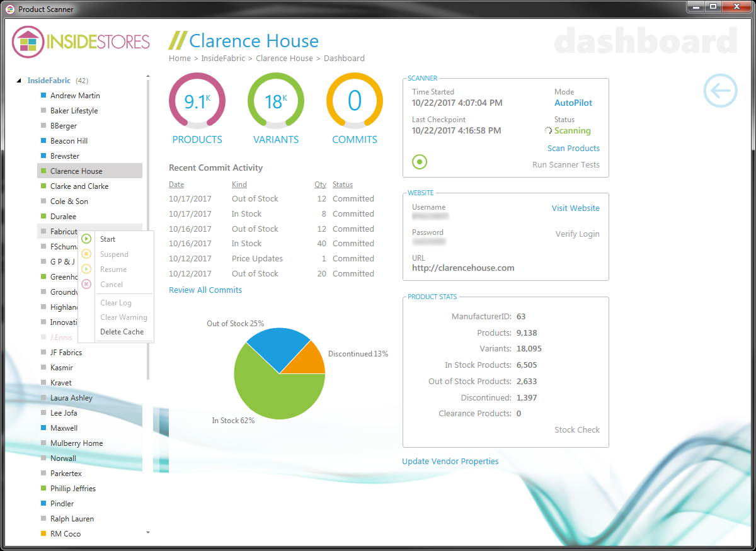Select Kravet in the vendor tree
The width and height of the screenshot is (756, 551).
point(61,383)
